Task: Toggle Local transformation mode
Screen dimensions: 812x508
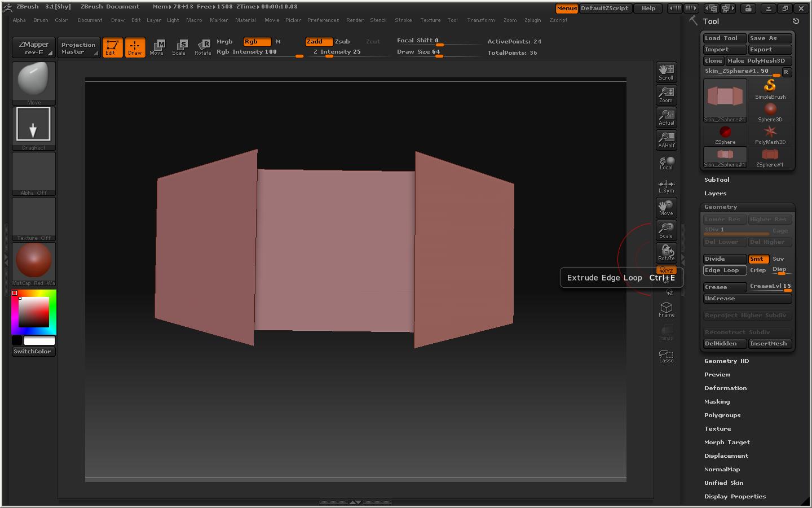Action: [x=666, y=163]
